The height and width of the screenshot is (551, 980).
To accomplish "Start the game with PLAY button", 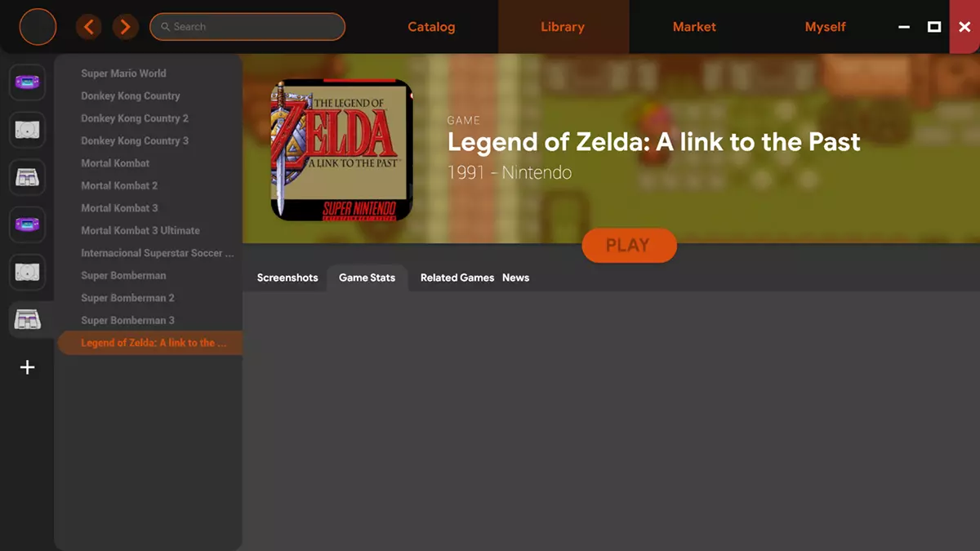I will pyautogui.click(x=629, y=245).
